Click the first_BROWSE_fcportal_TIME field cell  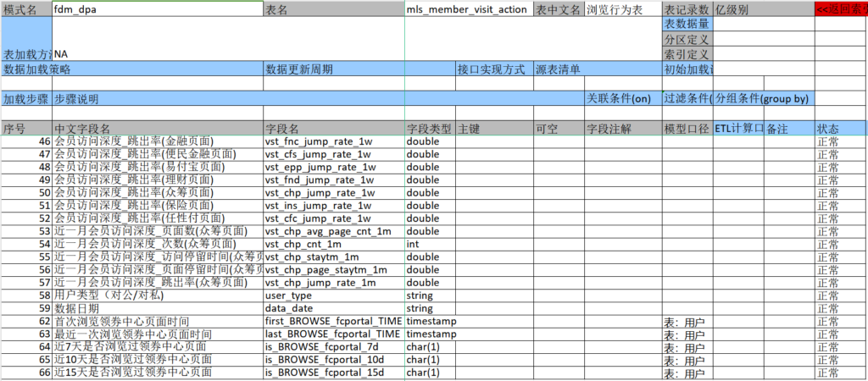333,322
